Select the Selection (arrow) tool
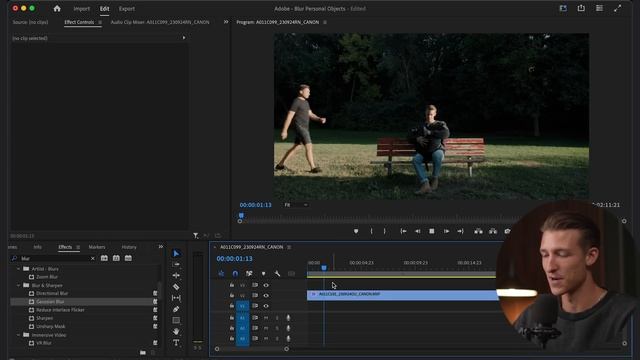This screenshot has width=640, height=360. [176, 253]
